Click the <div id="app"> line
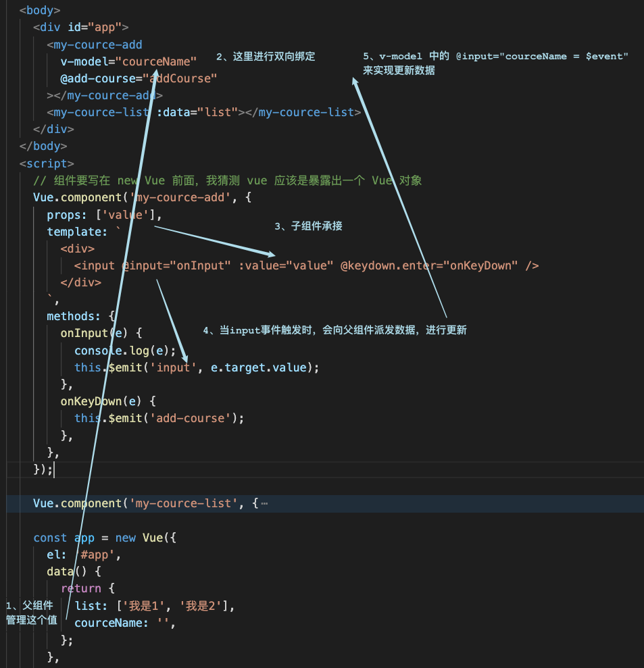Screen dimensions: 644x668 [x=80, y=27]
